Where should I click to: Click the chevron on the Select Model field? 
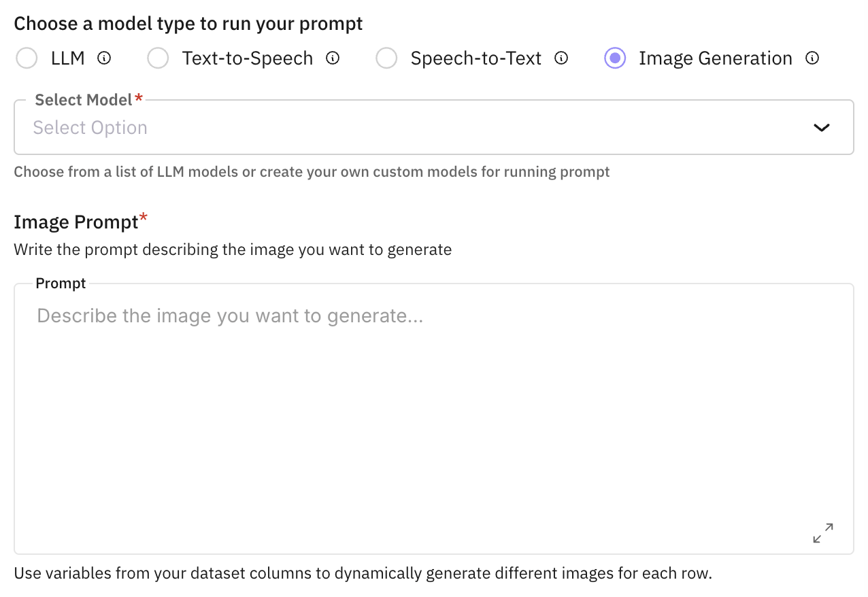(x=821, y=127)
